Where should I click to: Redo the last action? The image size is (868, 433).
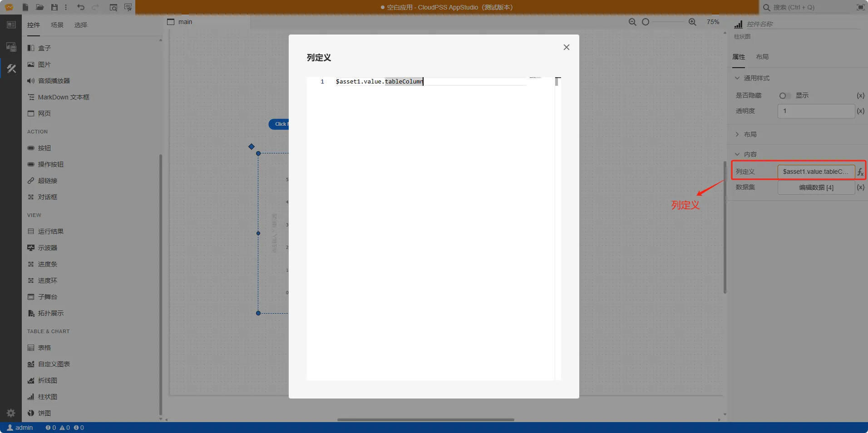(95, 7)
